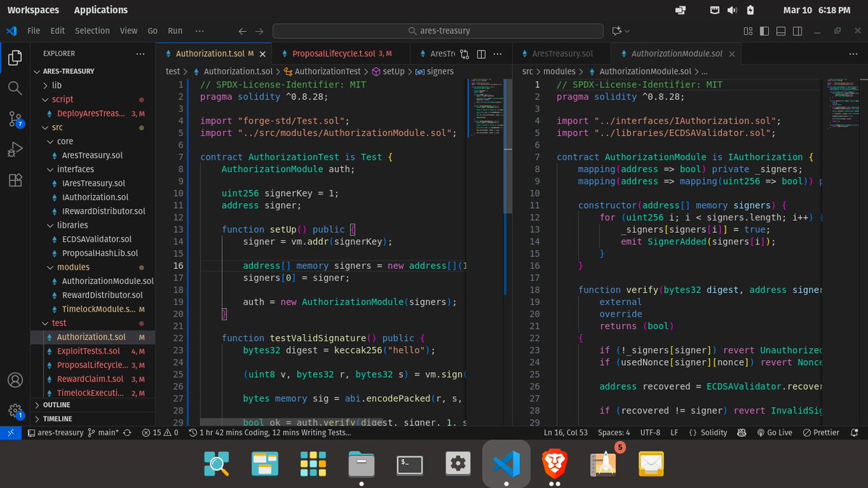Open Source Control view with 7 badge
The image size is (868, 488).
[15, 119]
